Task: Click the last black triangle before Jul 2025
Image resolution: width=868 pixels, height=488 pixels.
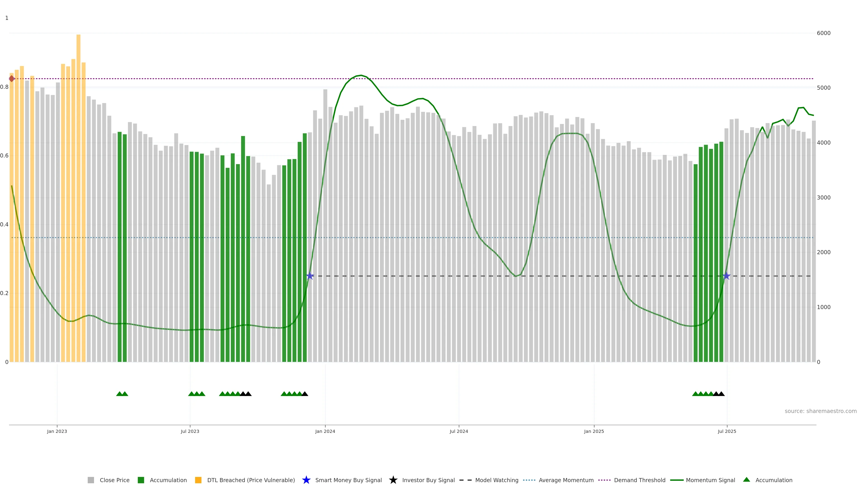Action: coord(722,394)
